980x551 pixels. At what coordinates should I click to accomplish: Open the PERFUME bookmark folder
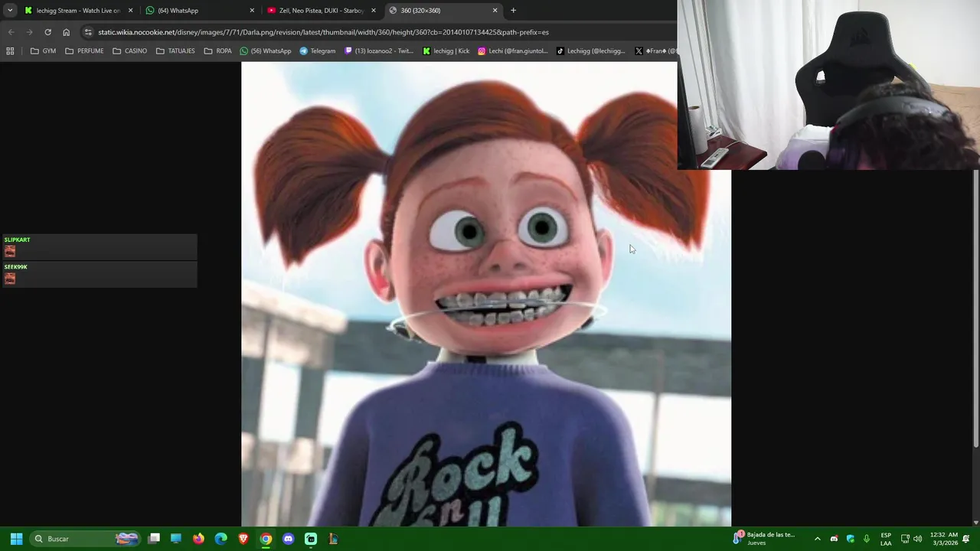click(84, 51)
